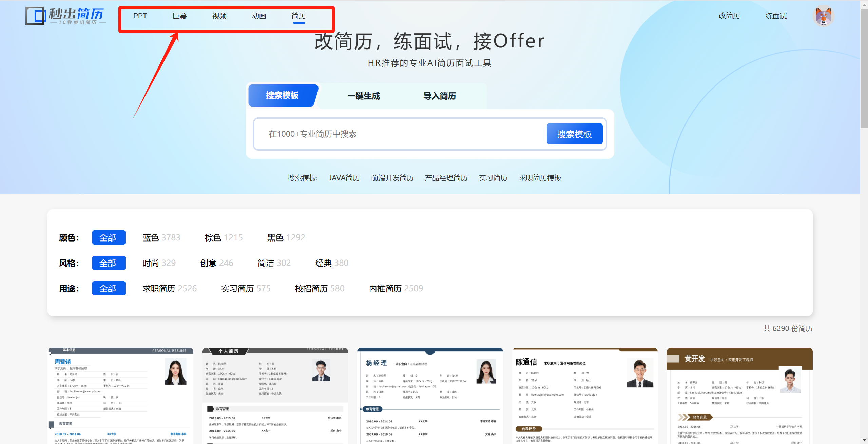Choose the 前端开发简历 suggestion
Screen dimensions: 868x444
pyautogui.click(x=392, y=178)
